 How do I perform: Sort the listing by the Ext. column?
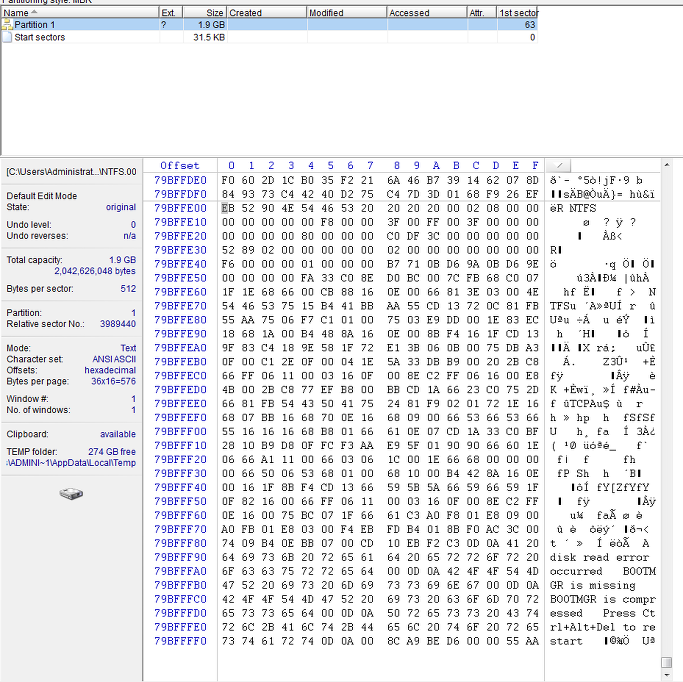(170, 13)
